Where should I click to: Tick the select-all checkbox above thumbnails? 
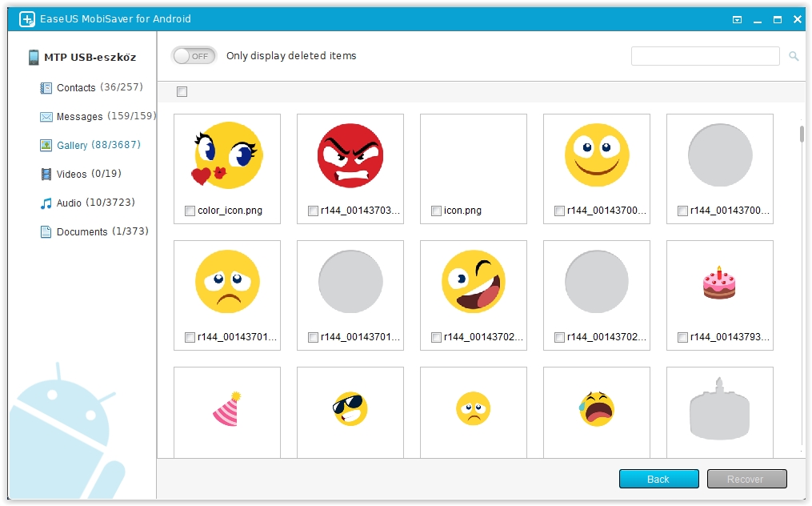[x=182, y=92]
